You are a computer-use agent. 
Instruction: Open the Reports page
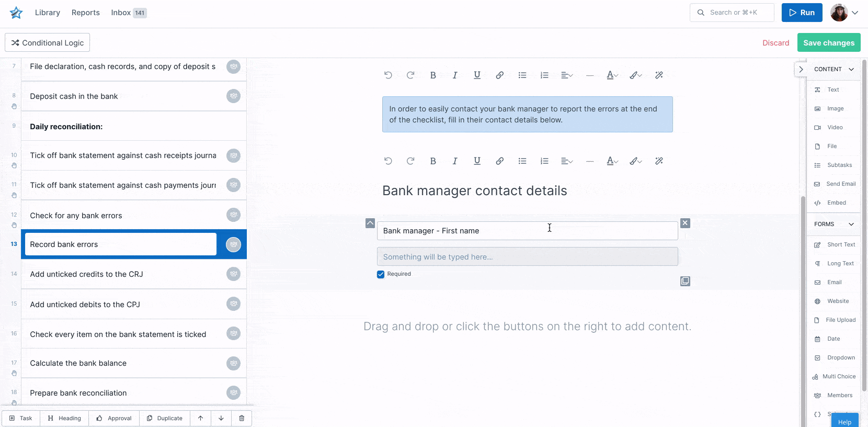(x=86, y=13)
